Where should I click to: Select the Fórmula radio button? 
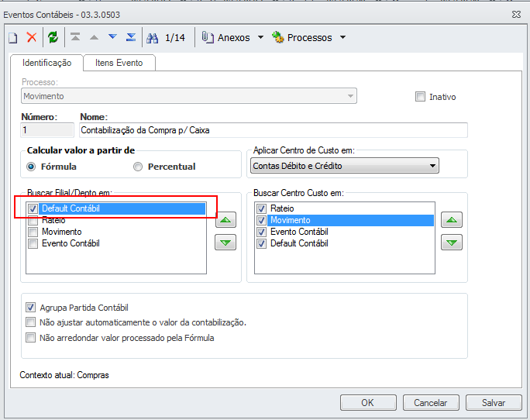click(x=31, y=167)
